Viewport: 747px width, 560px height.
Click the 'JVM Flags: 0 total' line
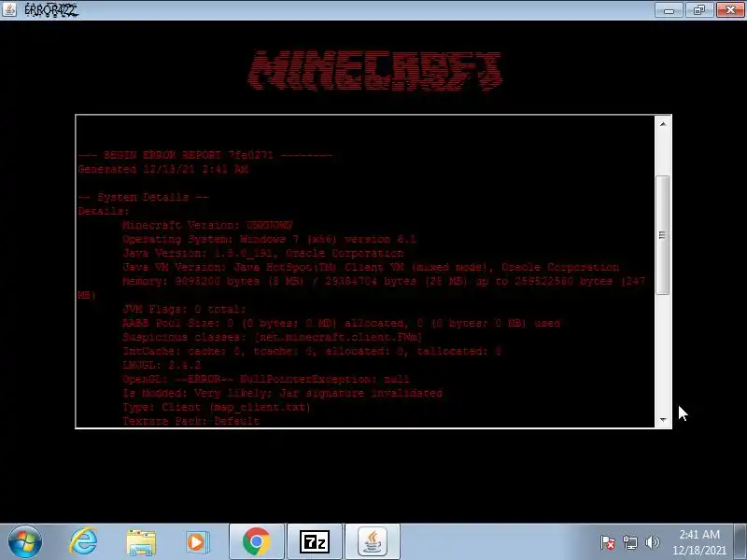[x=184, y=309]
